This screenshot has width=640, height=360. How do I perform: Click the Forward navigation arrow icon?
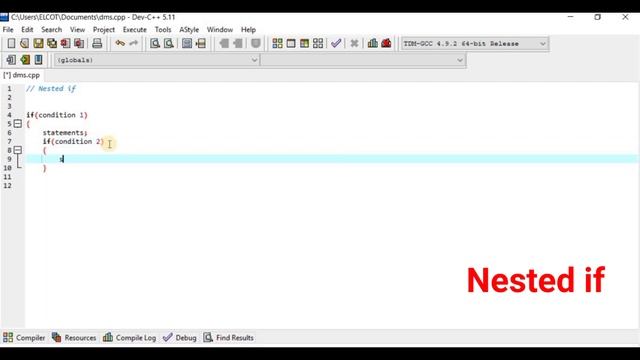pos(238,43)
